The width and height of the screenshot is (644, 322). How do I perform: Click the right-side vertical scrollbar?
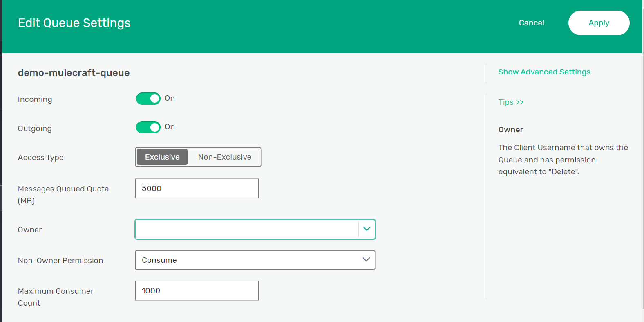tap(642, 164)
